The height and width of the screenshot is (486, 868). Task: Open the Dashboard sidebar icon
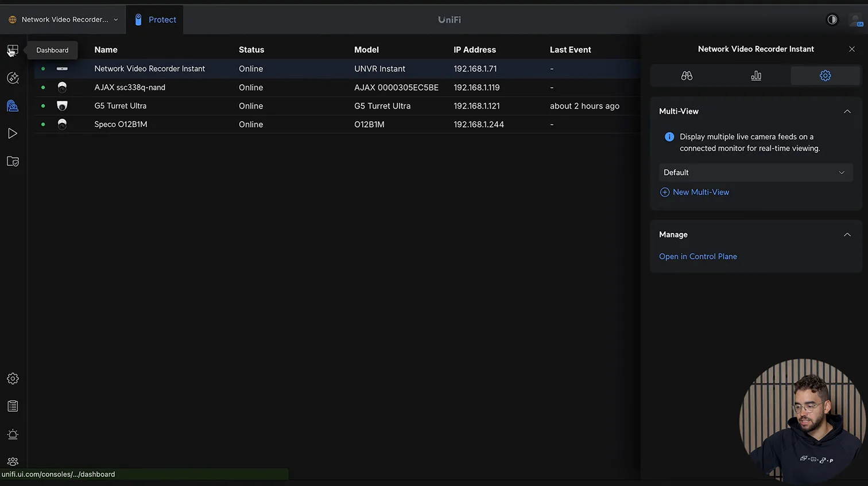(13, 50)
